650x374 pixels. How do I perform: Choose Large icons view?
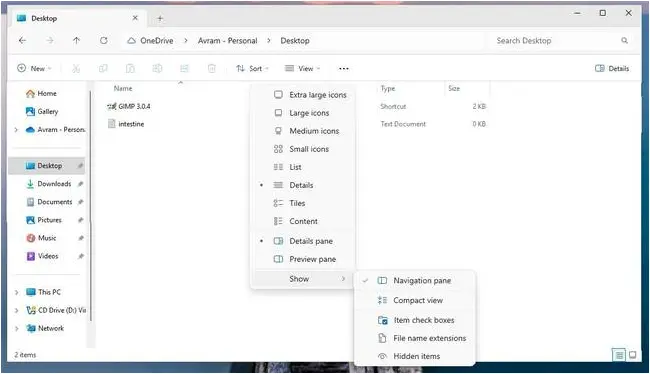coord(303,113)
